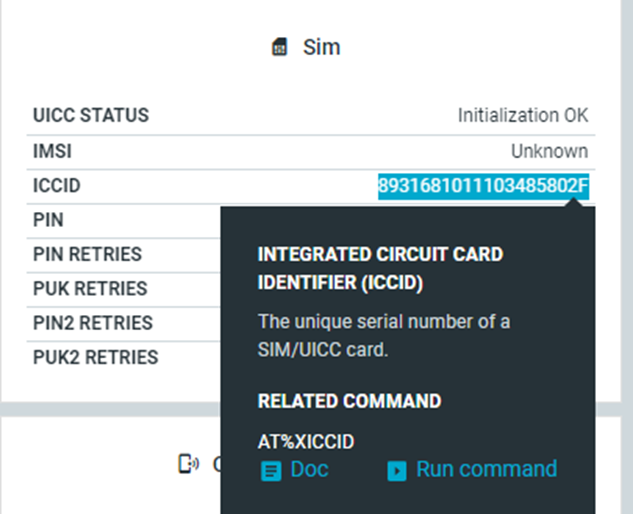633x514 pixels.
Task: Click the Run command play icon
Action: pyautogui.click(x=397, y=471)
